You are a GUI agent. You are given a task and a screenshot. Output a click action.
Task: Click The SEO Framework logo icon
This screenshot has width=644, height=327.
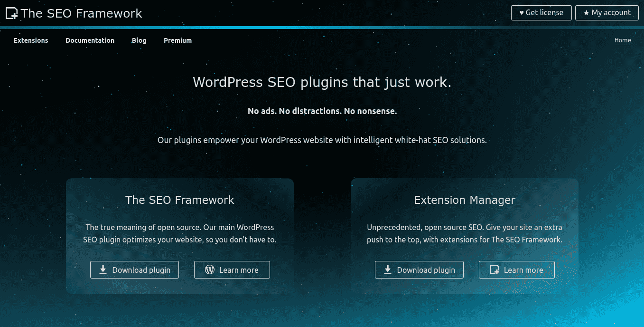(x=11, y=13)
